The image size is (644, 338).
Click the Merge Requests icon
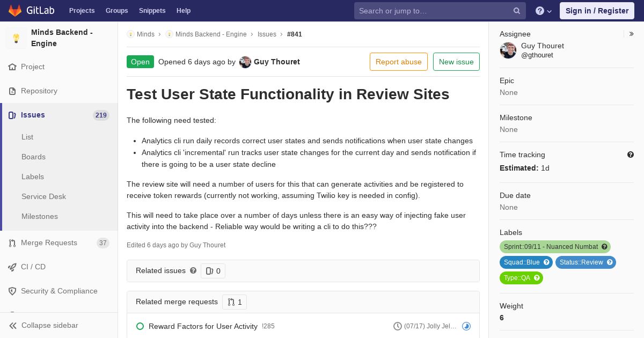[x=12, y=243]
